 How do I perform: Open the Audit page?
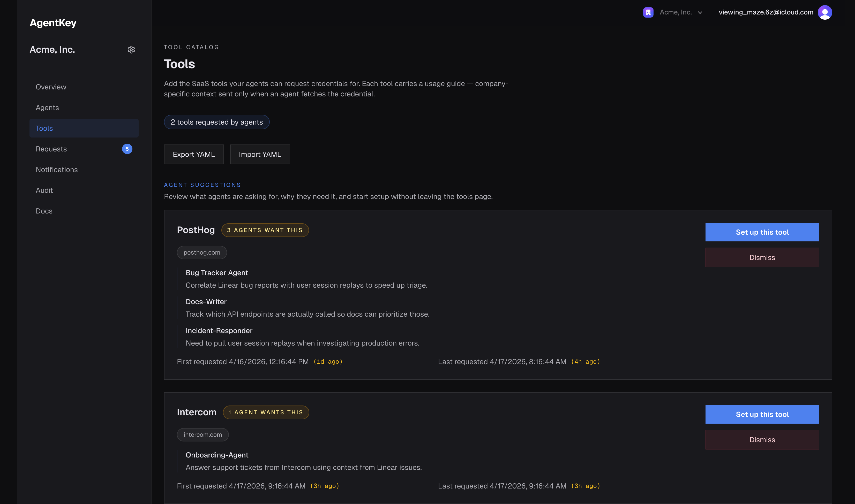[44, 190]
